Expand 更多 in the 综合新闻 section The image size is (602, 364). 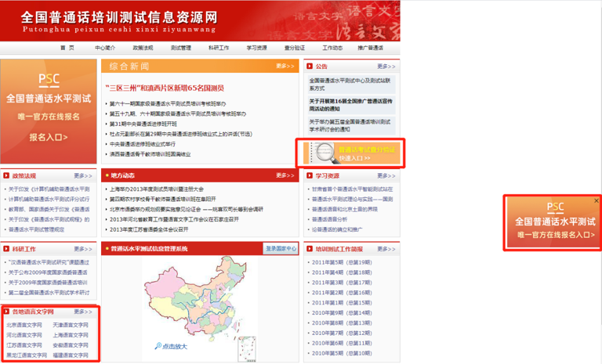[285, 67]
